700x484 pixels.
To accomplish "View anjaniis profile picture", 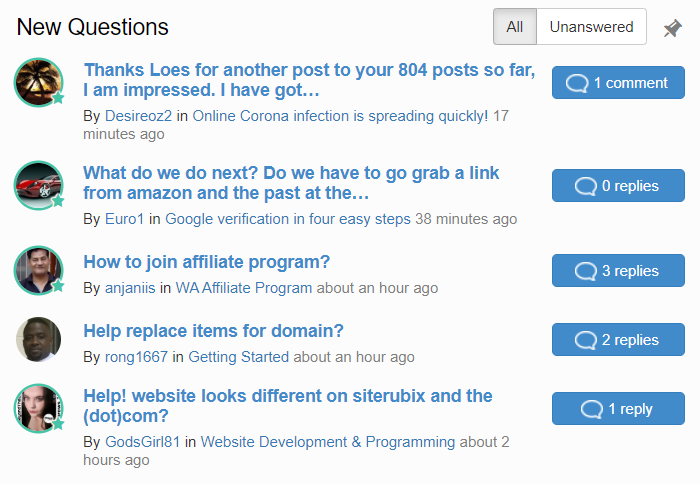I will (x=39, y=270).
